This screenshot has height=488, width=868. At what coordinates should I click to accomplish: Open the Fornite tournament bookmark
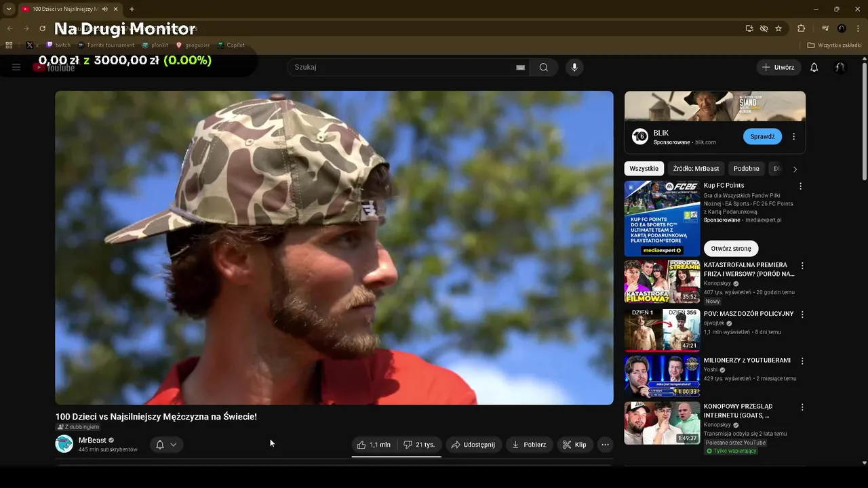click(105, 45)
